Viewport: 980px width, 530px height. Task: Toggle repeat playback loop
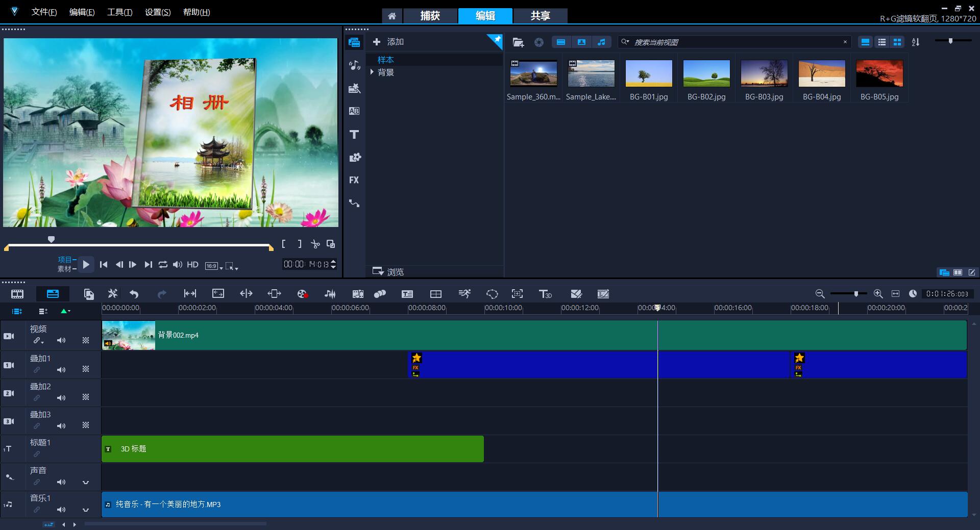163,264
